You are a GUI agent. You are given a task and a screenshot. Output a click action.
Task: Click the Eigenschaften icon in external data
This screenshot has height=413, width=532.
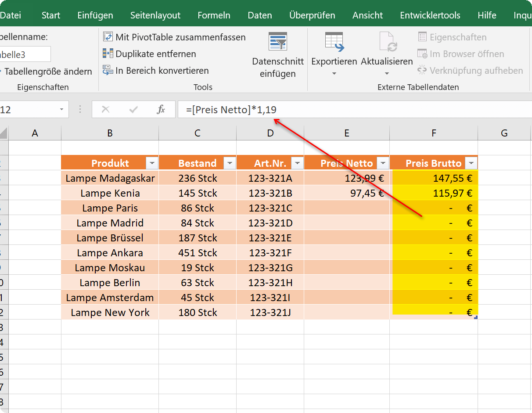[422, 37]
